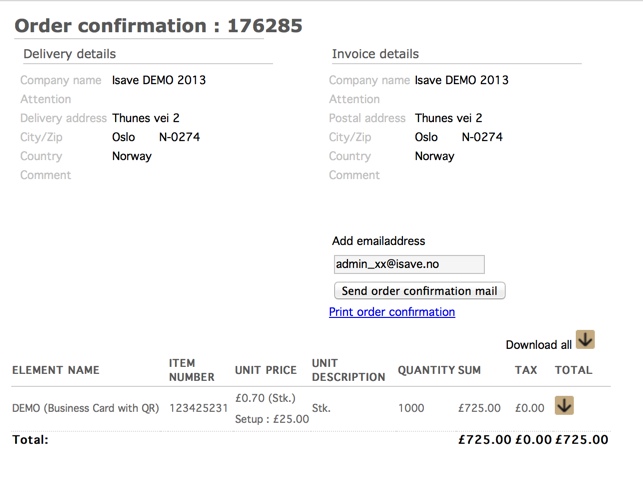Click the Invoice details section heading

(375, 54)
